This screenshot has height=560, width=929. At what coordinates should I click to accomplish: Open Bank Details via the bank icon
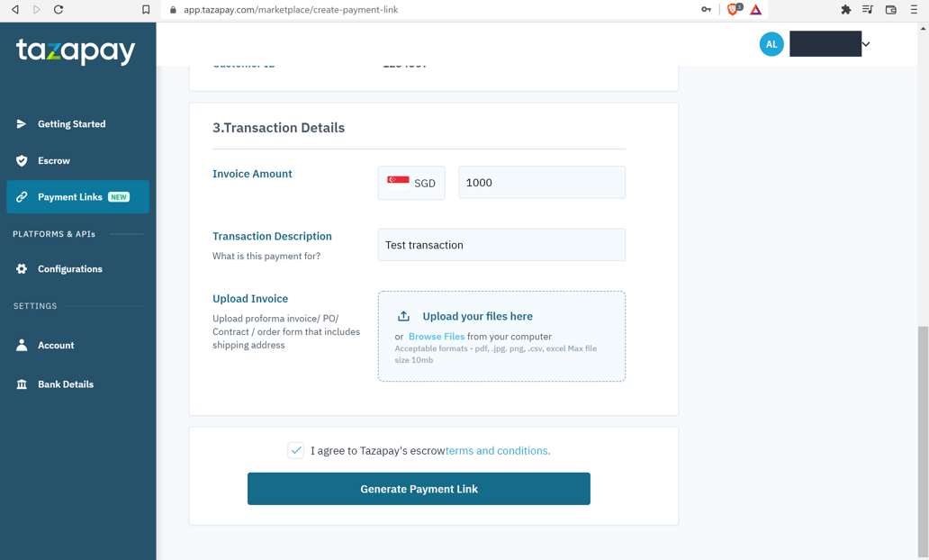click(23, 384)
